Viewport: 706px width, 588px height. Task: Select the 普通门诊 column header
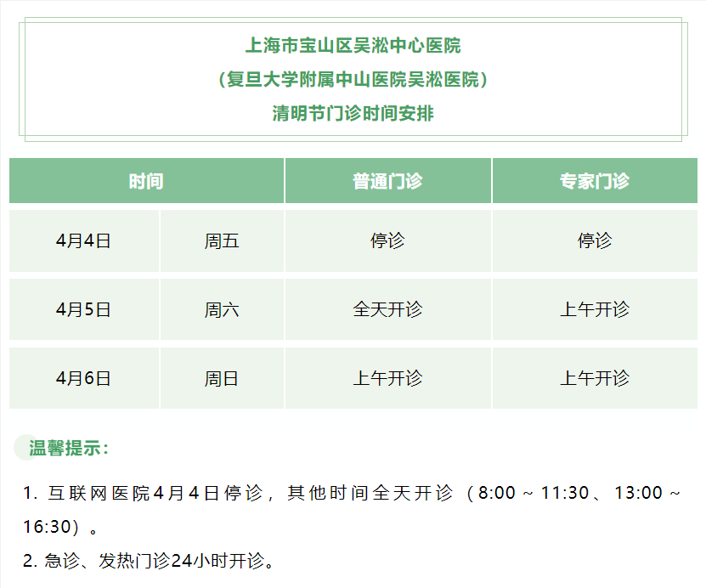point(387,181)
